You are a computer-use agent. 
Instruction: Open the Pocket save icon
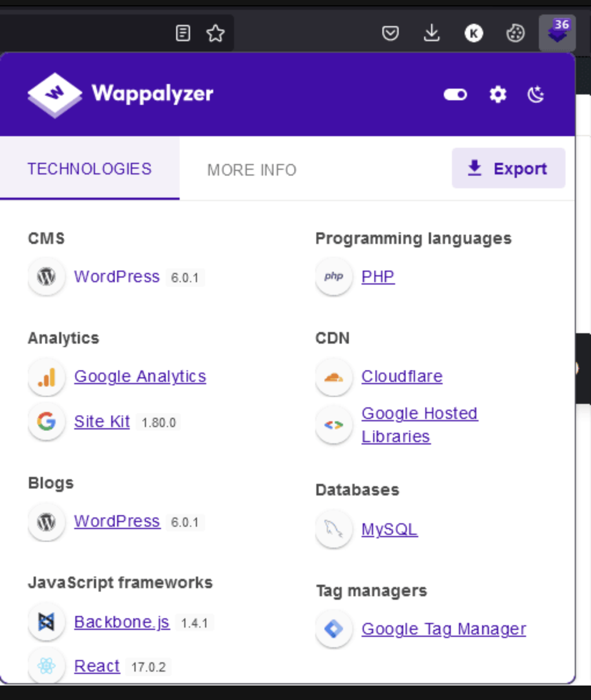coord(391,33)
